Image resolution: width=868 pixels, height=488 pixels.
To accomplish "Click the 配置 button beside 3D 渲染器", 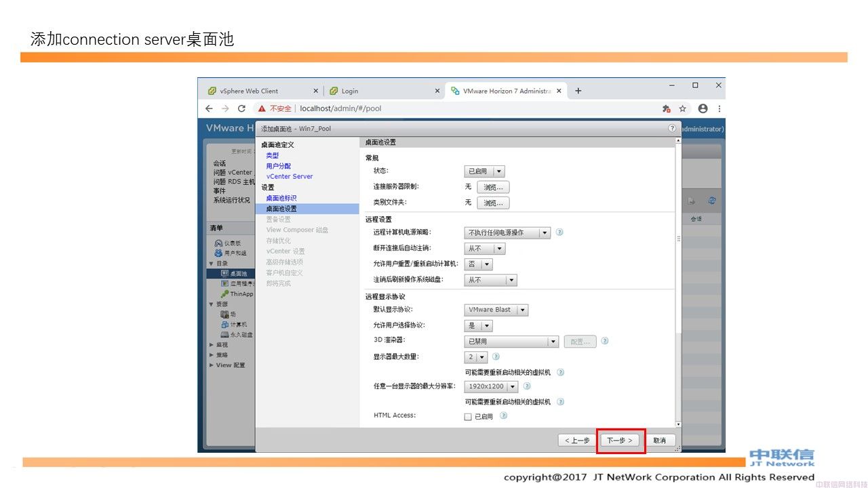I will point(580,342).
